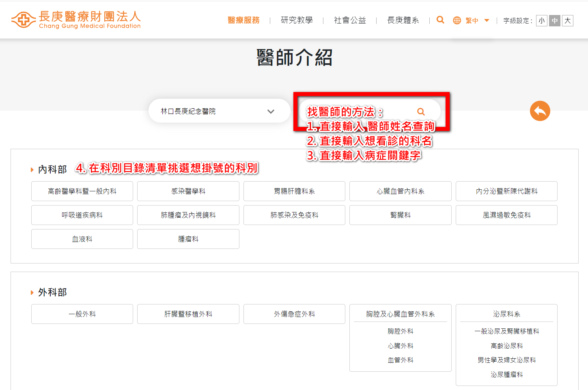Click the 醫師介紹 page title
The height and width of the screenshot is (390, 588).
coord(294,57)
